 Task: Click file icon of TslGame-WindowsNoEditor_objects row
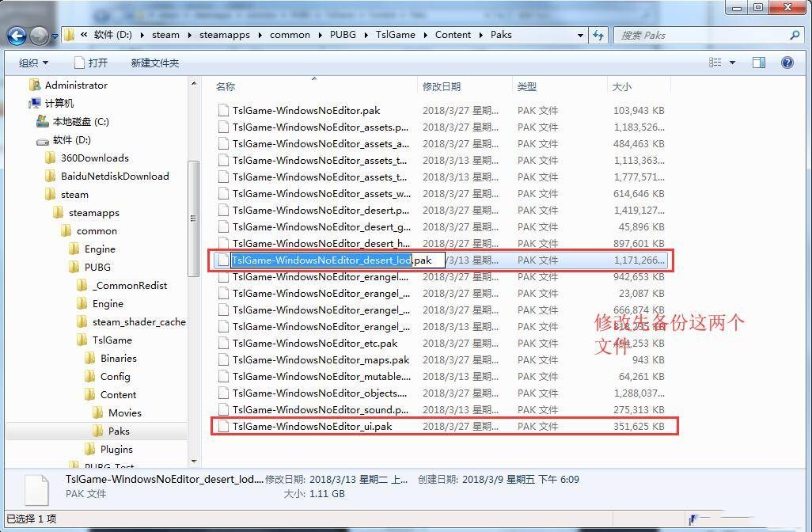(x=223, y=393)
